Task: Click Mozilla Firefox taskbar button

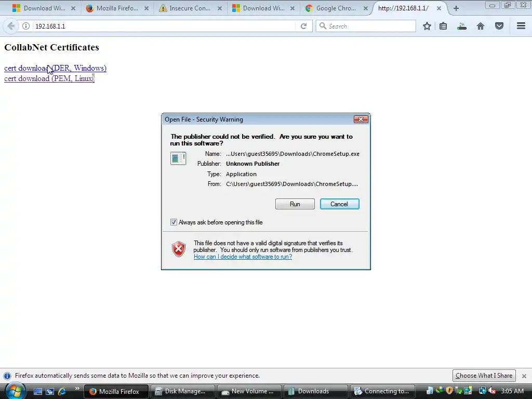Action: [116, 391]
